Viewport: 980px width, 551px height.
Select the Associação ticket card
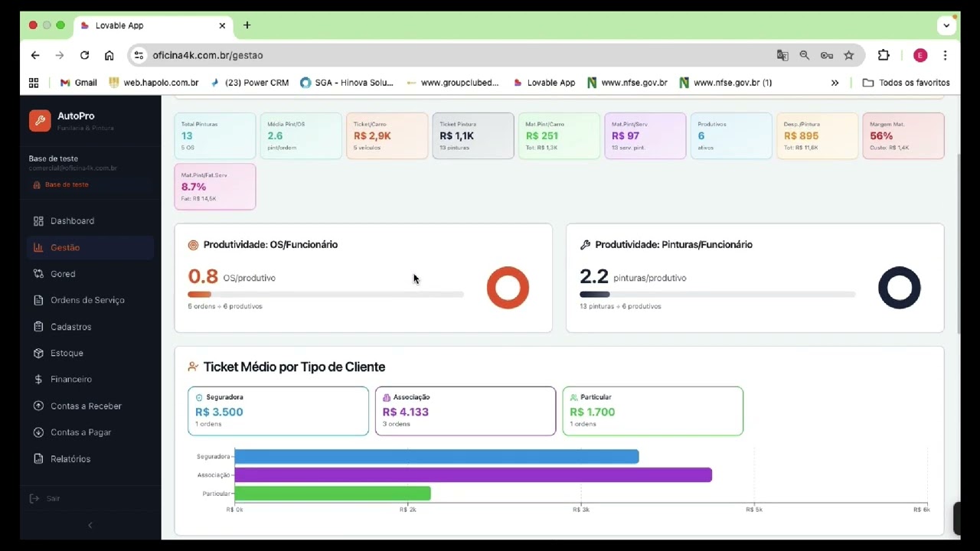(x=465, y=411)
